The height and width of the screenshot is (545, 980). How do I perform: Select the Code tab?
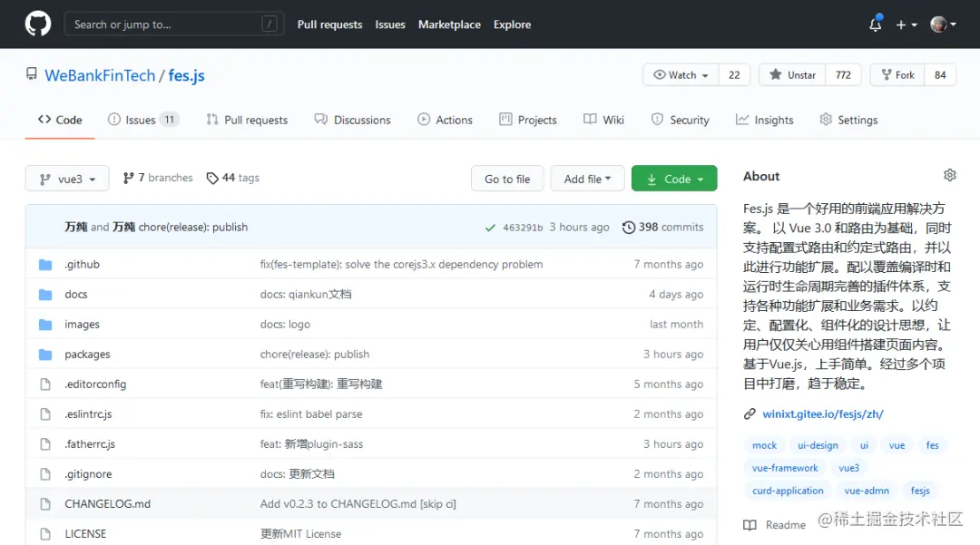60,120
